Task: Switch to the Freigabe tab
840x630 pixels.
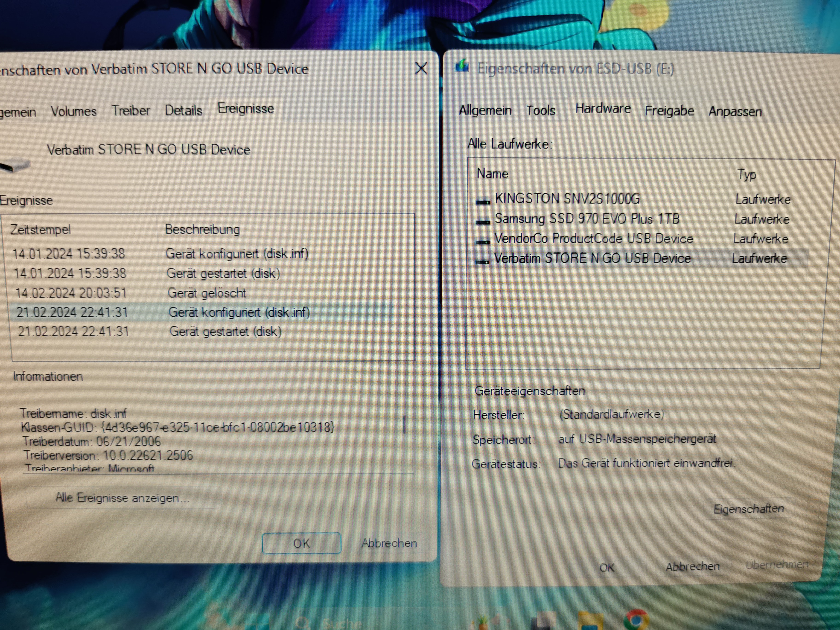Action: [669, 111]
